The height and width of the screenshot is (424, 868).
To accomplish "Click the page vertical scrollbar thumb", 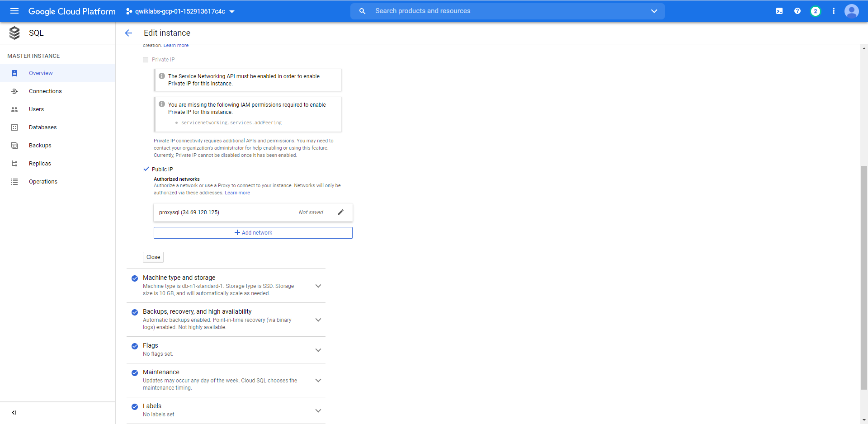I will 864,277.
